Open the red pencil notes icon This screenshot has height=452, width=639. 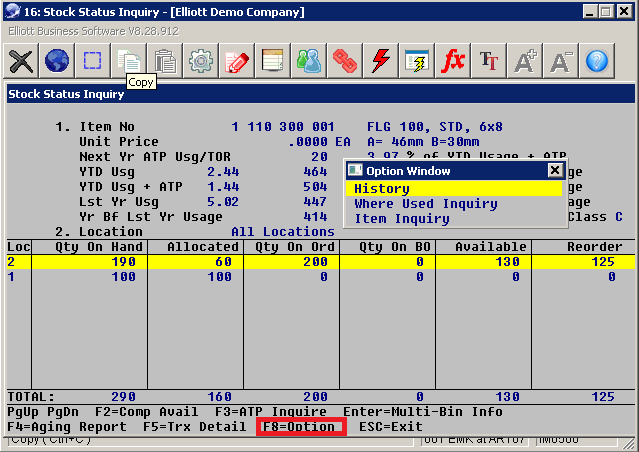click(x=236, y=61)
